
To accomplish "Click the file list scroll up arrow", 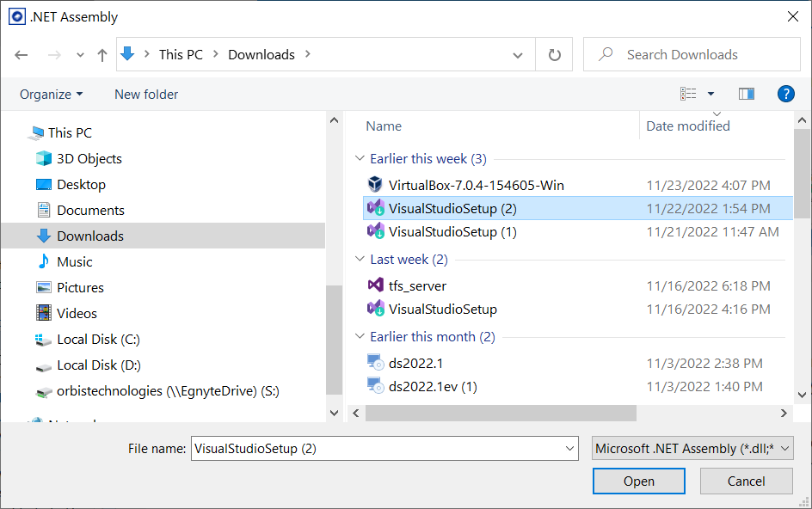I will click(x=803, y=120).
